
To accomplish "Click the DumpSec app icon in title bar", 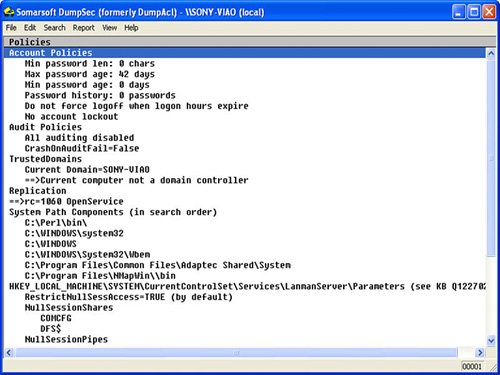I will point(9,12).
